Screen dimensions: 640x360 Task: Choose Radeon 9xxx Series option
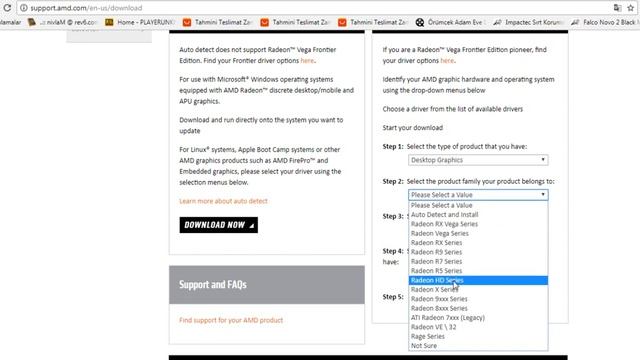pos(478,299)
